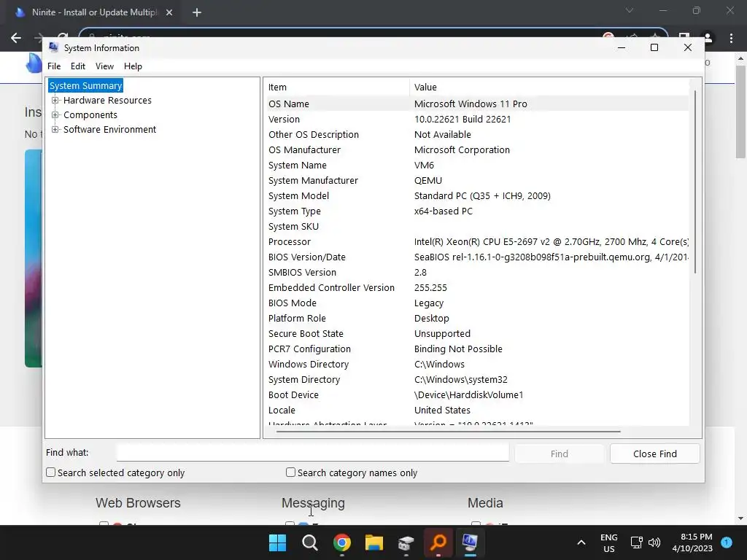Click the Close Find button
This screenshot has height=560, width=747.
[654, 454]
